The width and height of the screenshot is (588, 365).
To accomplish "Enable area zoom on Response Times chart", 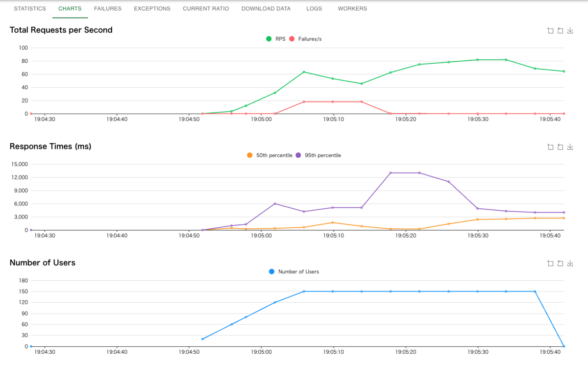I will coord(550,147).
